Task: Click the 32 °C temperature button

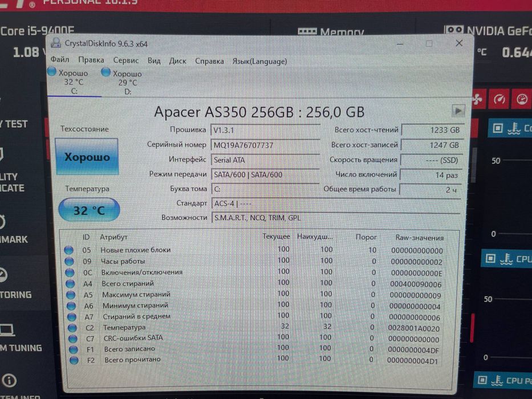Action: point(89,210)
